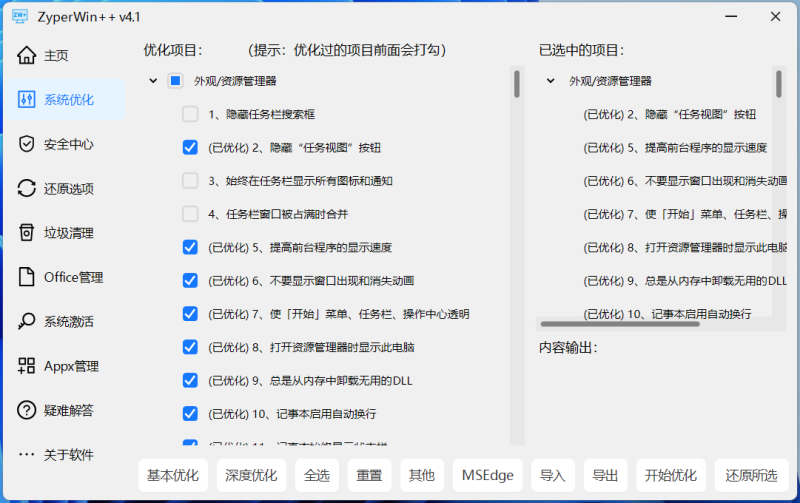Click the trash bin icon for 垃圾清理

click(27, 233)
